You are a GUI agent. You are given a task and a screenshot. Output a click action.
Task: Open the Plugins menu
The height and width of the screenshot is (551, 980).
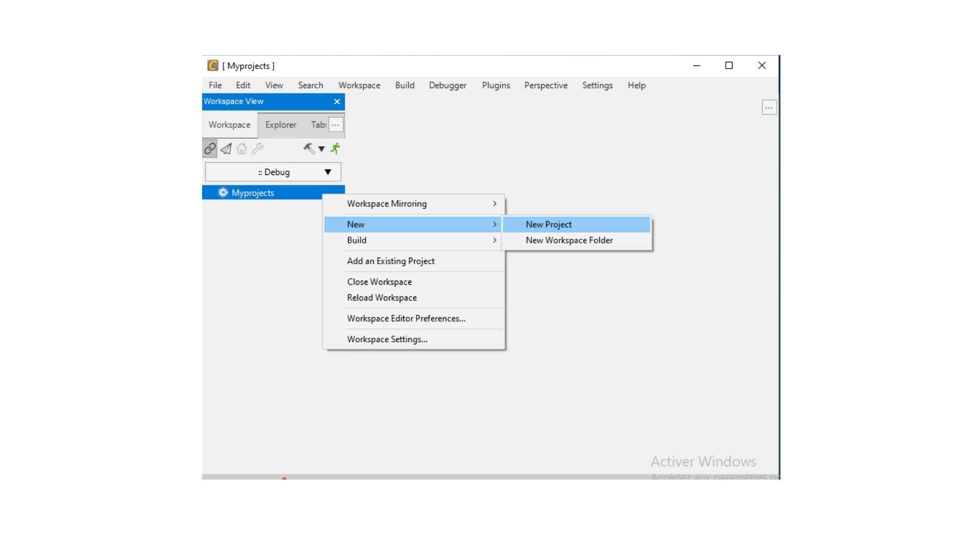[x=496, y=85]
